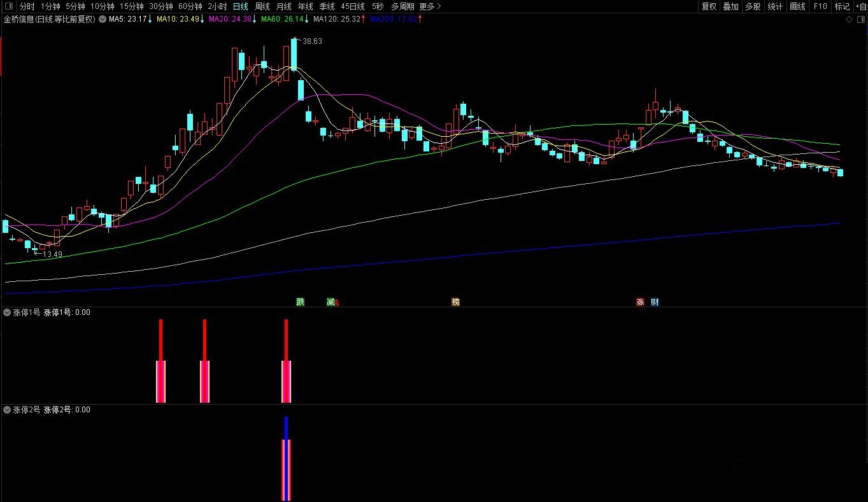Toggle the left sidebar panel icon
The height and width of the screenshot is (502, 868).
pyautogui.click(x=8, y=6)
